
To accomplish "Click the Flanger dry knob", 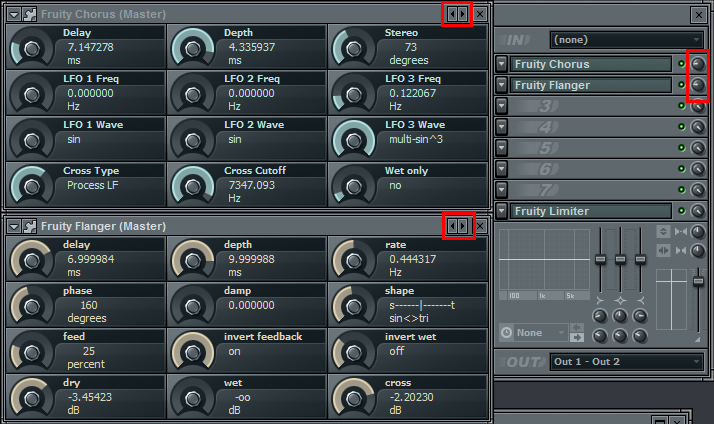I will 31,399.
